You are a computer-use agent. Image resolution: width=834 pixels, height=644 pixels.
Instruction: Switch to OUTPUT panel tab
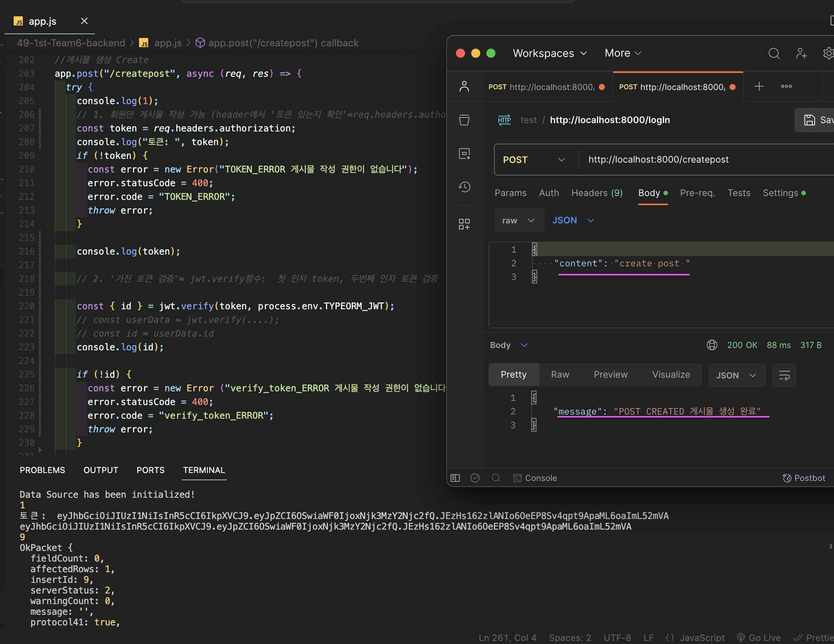click(101, 470)
